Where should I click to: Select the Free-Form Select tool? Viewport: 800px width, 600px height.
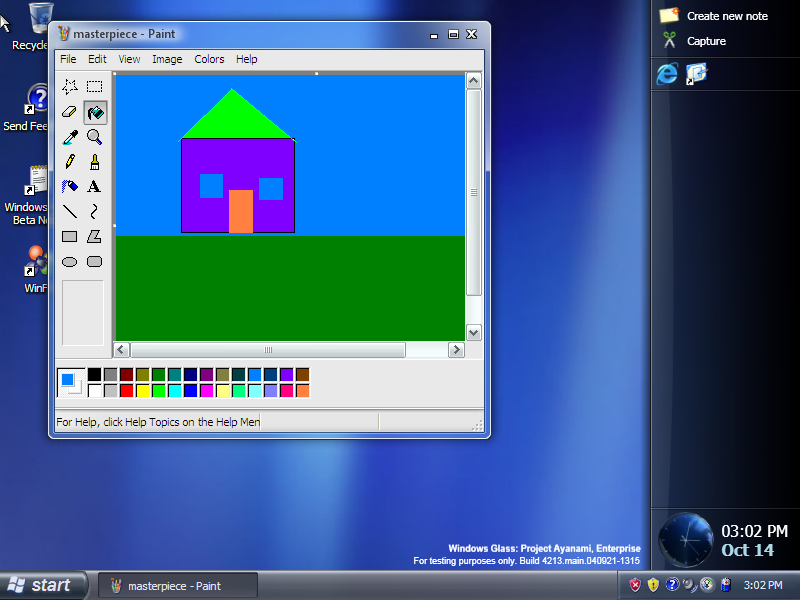[70, 87]
